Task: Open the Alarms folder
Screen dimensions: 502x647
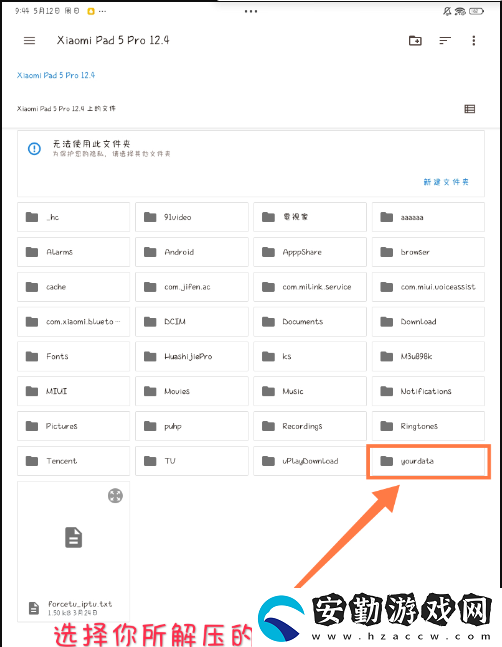Action: [73, 252]
